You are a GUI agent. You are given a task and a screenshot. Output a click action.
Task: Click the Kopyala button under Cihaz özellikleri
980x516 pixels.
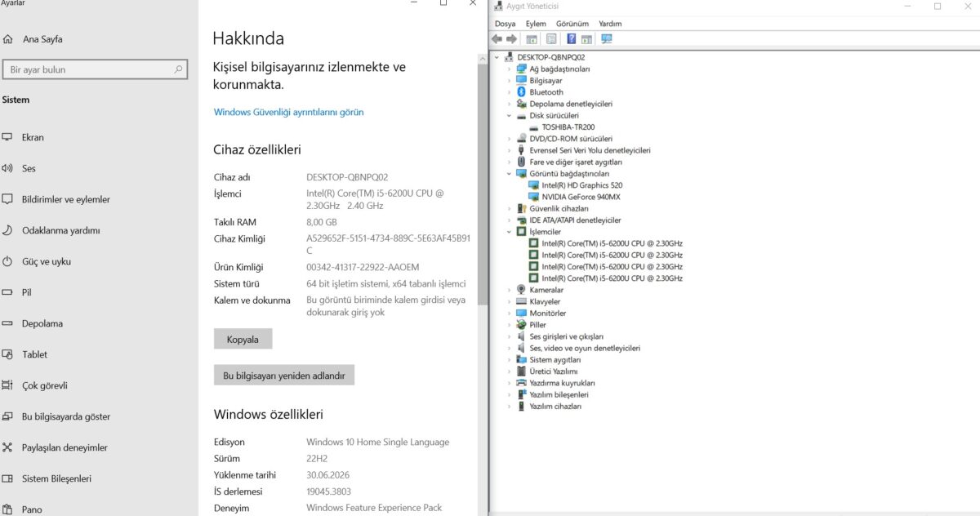pos(243,339)
